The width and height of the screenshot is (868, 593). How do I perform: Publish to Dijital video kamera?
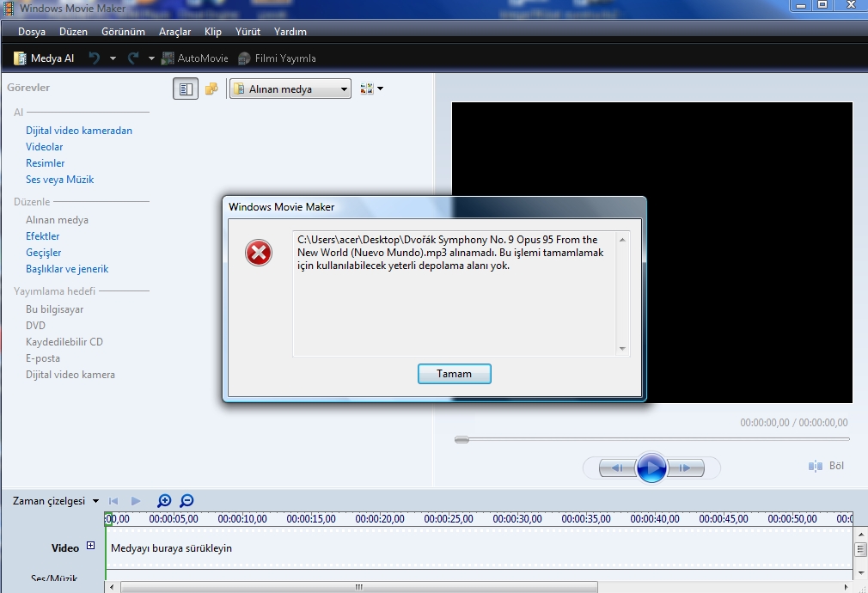coord(70,375)
